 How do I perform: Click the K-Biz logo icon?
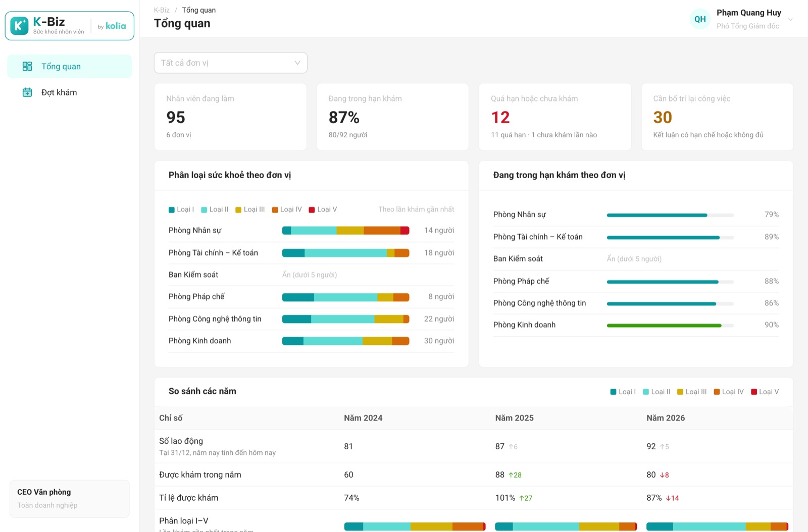coord(19,26)
